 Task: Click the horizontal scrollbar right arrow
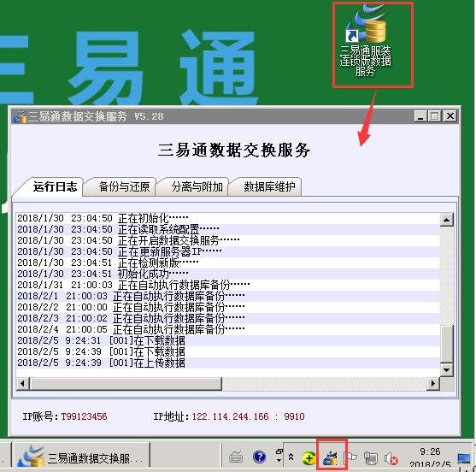tap(433, 384)
